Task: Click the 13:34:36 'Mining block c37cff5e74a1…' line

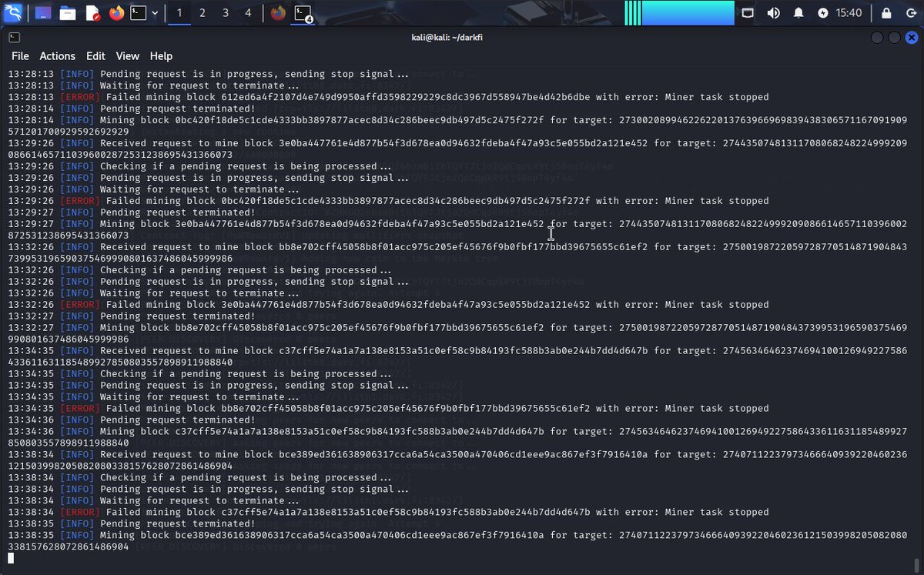Action: (x=458, y=437)
